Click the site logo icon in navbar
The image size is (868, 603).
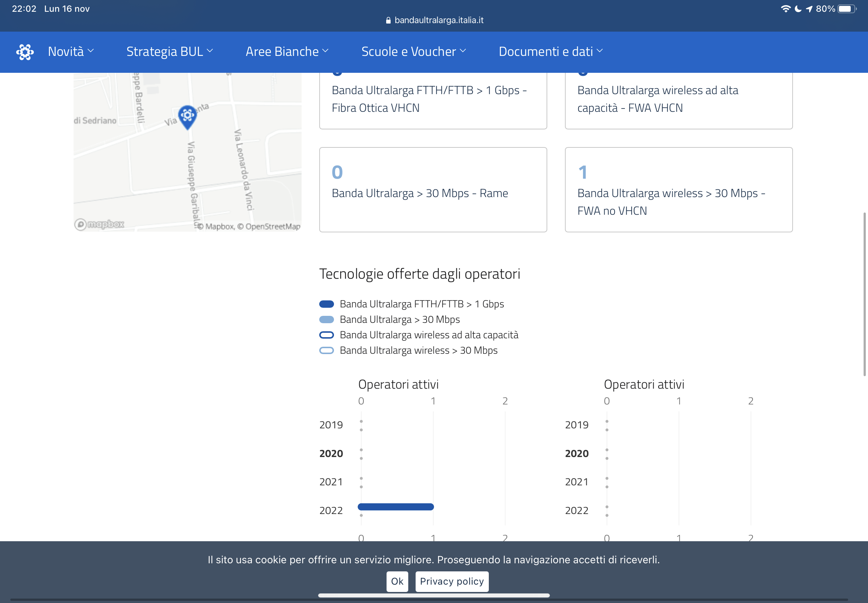[25, 52]
